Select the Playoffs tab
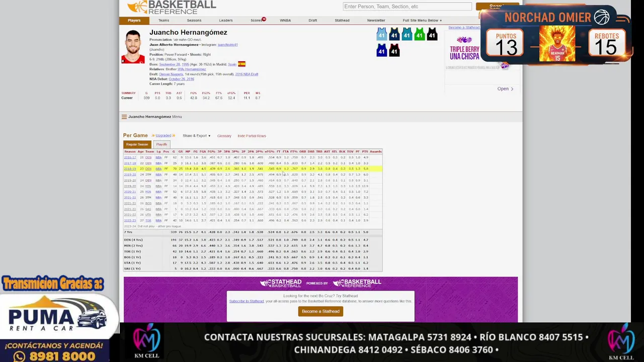The height and width of the screenshot is (362, 644). pos(162,144)
